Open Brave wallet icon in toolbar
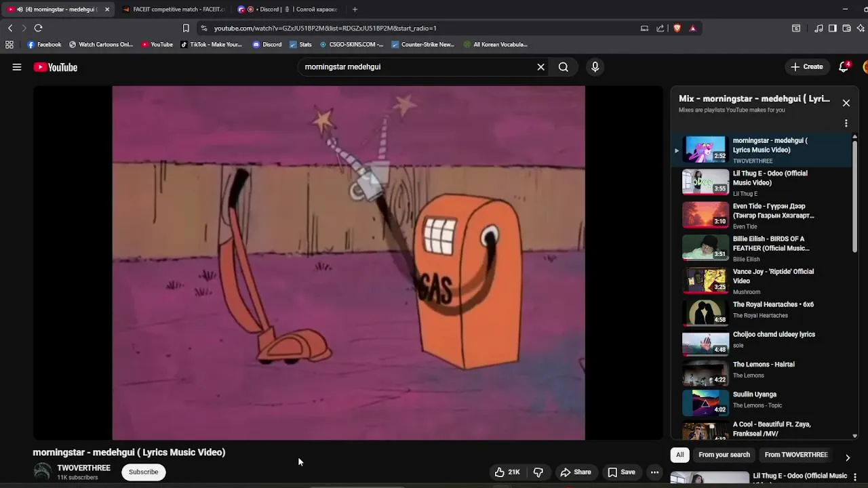Screen dimensions: 868x488 tap(847, 28)
